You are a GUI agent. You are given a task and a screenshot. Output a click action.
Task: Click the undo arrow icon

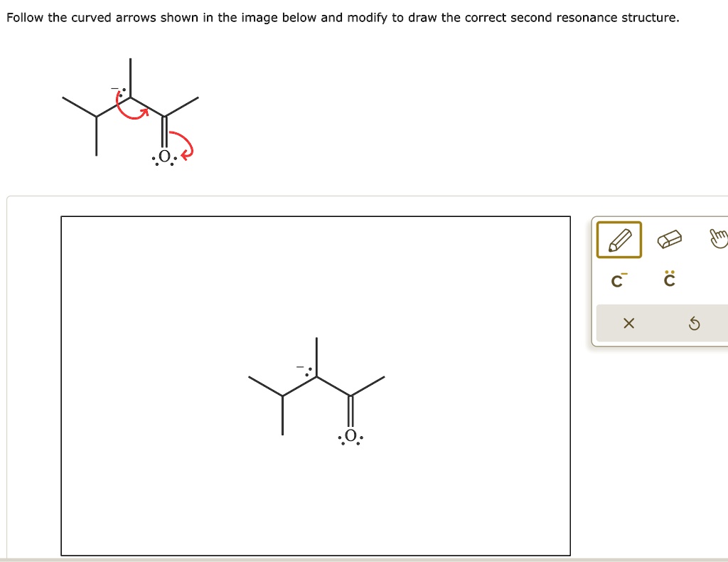[695, 323]
